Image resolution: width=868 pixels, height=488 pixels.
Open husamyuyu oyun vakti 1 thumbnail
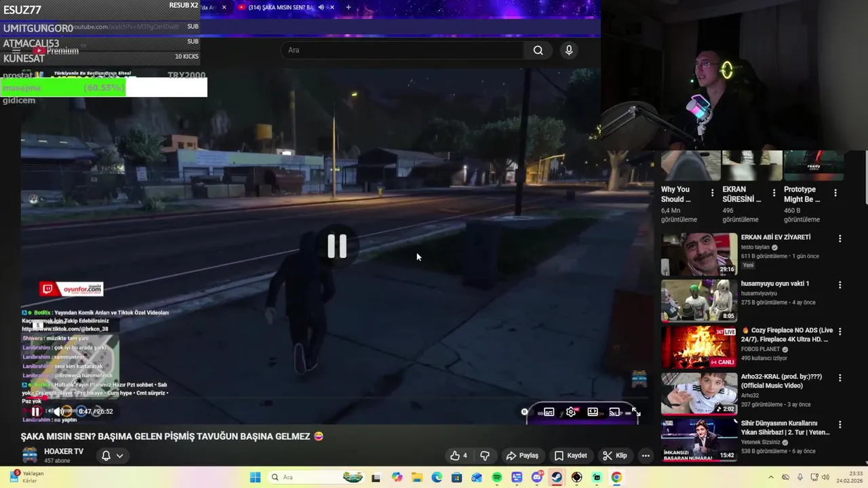pos(699,301)
